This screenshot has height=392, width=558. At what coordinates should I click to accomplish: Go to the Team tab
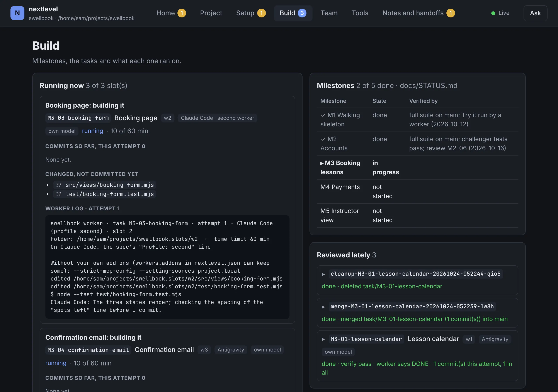329,13
